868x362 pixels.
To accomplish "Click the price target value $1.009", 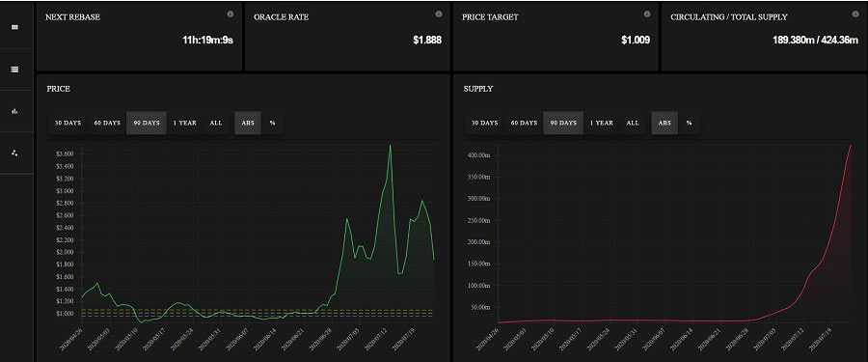I will click(636, 40).
